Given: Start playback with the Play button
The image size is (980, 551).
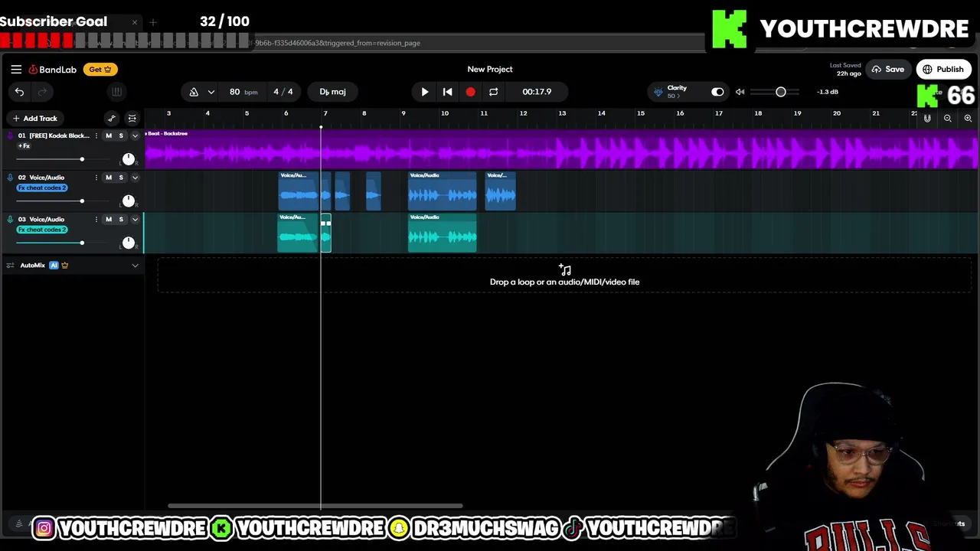Looking at the screenshot, I should (x=425, y=92).
